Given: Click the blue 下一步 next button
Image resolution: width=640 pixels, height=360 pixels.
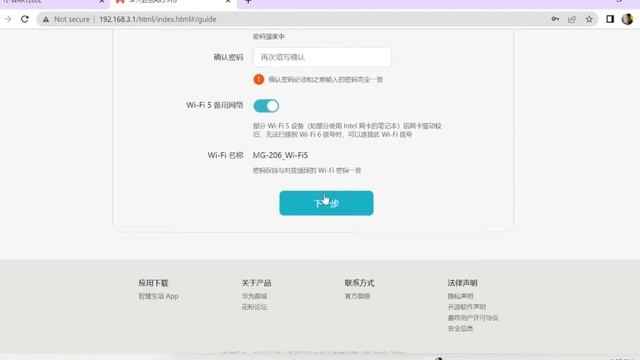Looking at the screenshot, I should 326,203.
